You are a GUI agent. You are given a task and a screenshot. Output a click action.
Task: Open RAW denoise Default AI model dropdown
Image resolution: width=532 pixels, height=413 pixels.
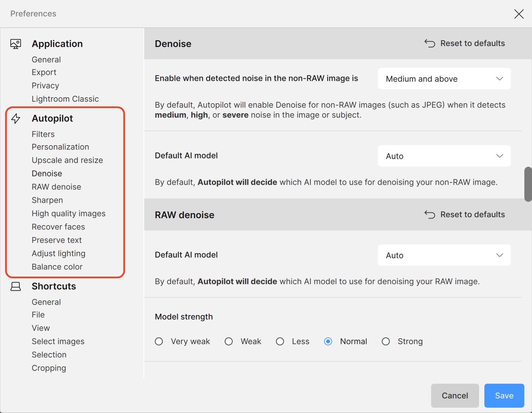(x=444, y=255)
